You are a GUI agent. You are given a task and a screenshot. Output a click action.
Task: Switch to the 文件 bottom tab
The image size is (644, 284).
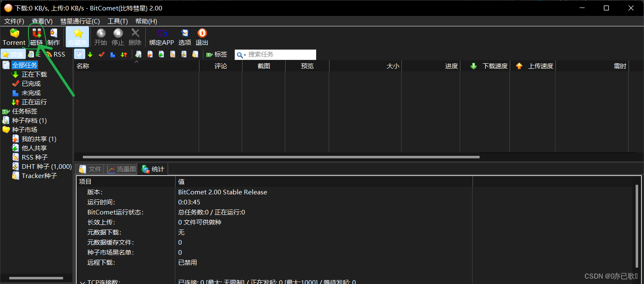(x=90, y=169)
